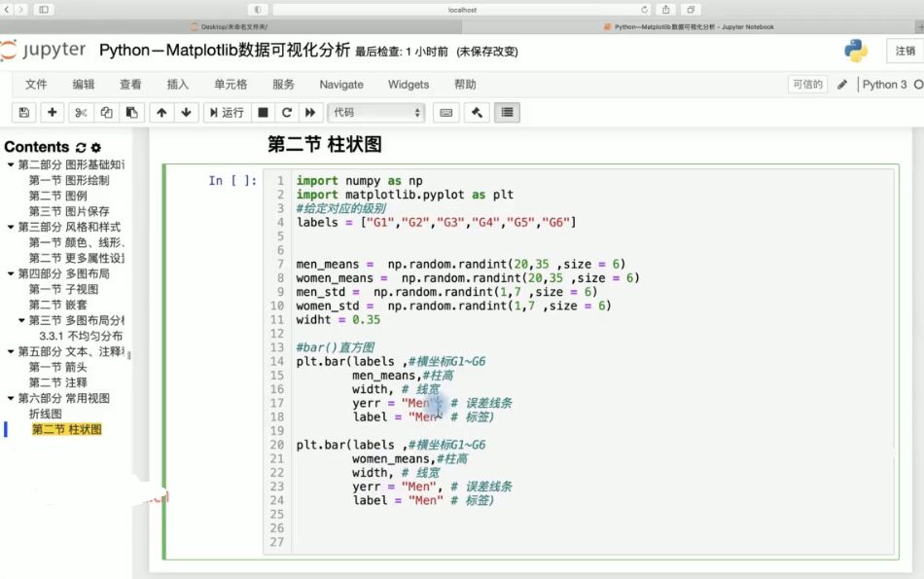The height and width of the screenshot is (579, 924).
Task: Insert a new cell below with plus icon
Action: (x=52, y=113)
